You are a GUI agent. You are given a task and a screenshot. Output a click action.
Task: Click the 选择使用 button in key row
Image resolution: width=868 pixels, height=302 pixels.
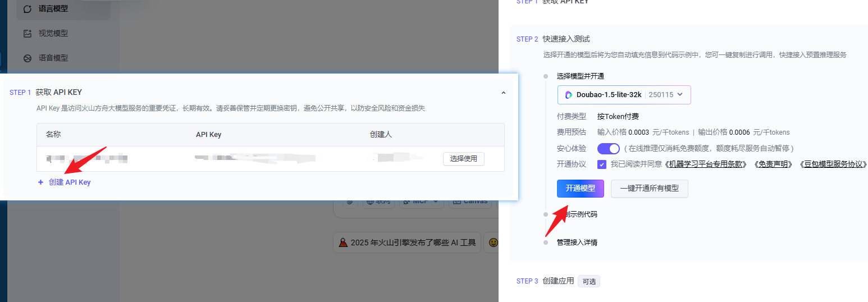[x=463, y=159]
